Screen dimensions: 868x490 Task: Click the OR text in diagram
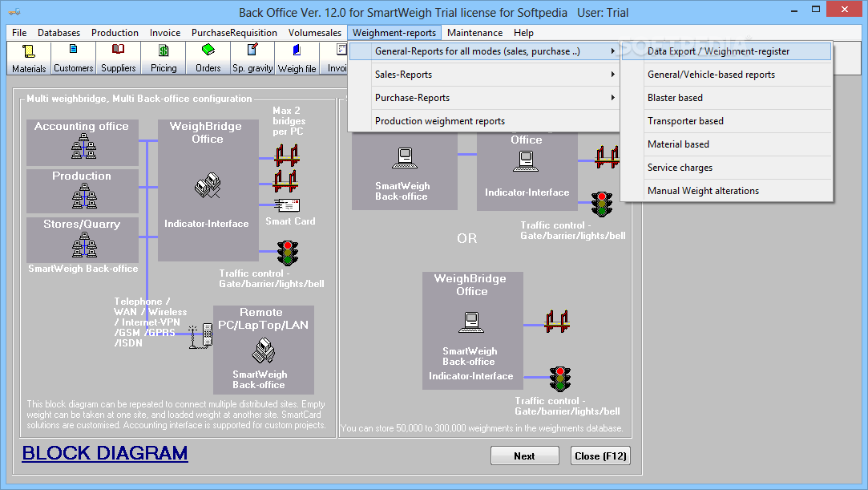coord(466,239)
